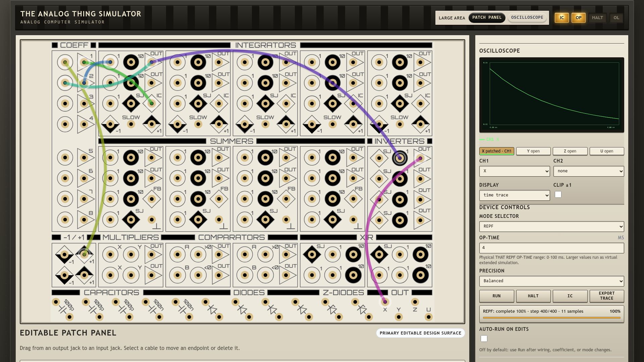Viewport: 644px width, 362px height.
Task: Click first integrator IC diamond jack
Action: click(152, 104)
